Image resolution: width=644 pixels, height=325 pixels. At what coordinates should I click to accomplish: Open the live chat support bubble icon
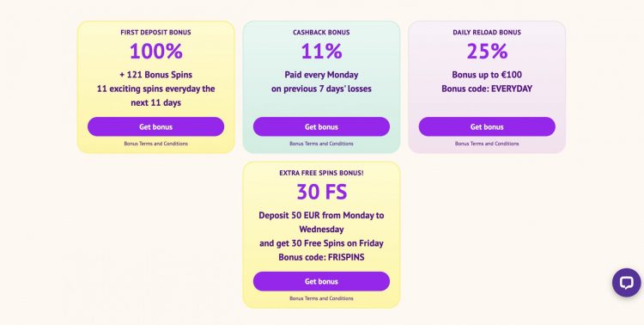click(x=626, y=283)
